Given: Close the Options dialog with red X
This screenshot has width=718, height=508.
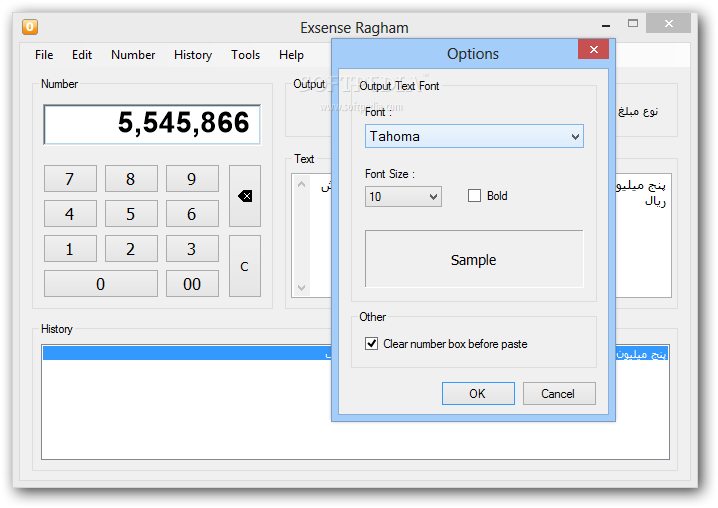Looking at the screenshot, I should [x=593, y=49].
